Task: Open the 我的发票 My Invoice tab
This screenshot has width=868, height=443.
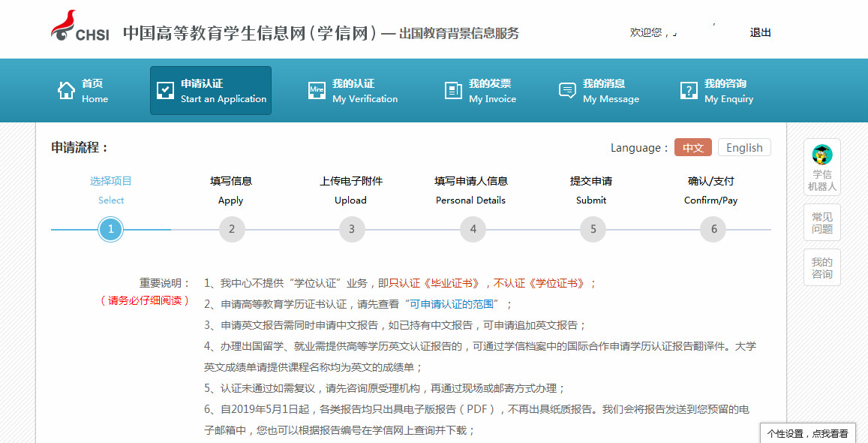Action: 491,91
